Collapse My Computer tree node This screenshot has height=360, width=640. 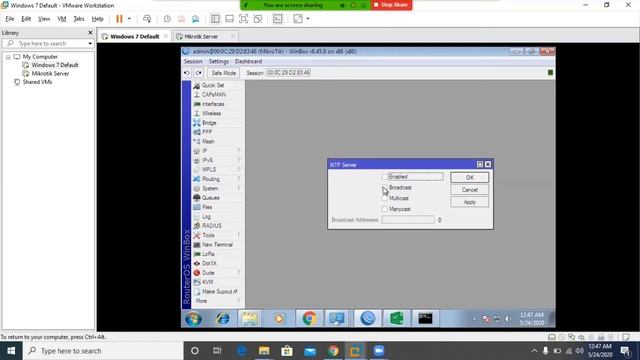pos(8,57)
